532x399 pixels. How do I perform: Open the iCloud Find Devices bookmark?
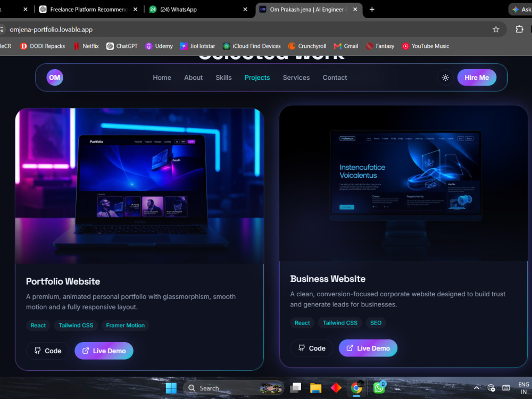pyautogui.click(x=252, y=46)
